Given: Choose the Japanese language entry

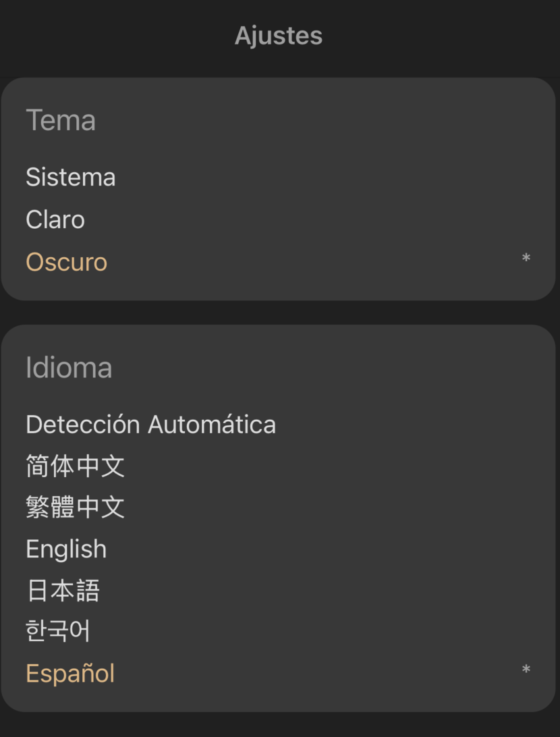Looking at the screenshot, I should coord(63,591).
